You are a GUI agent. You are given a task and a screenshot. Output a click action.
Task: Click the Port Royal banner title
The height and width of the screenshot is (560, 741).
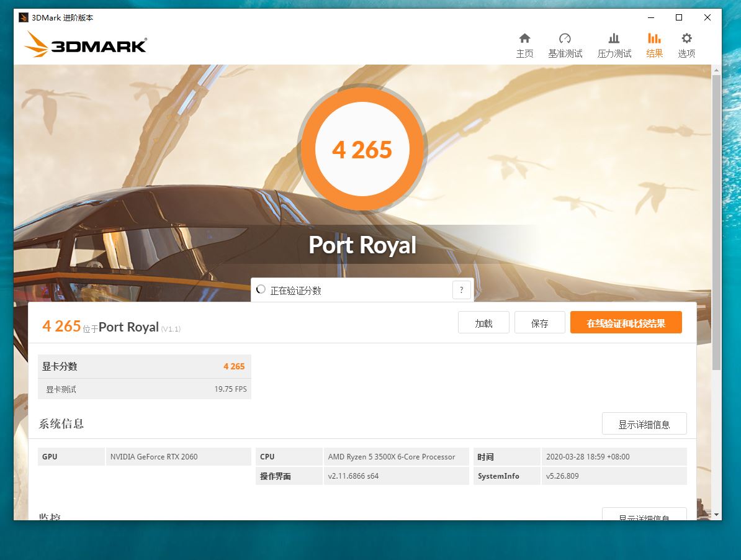tap(362, 245)
